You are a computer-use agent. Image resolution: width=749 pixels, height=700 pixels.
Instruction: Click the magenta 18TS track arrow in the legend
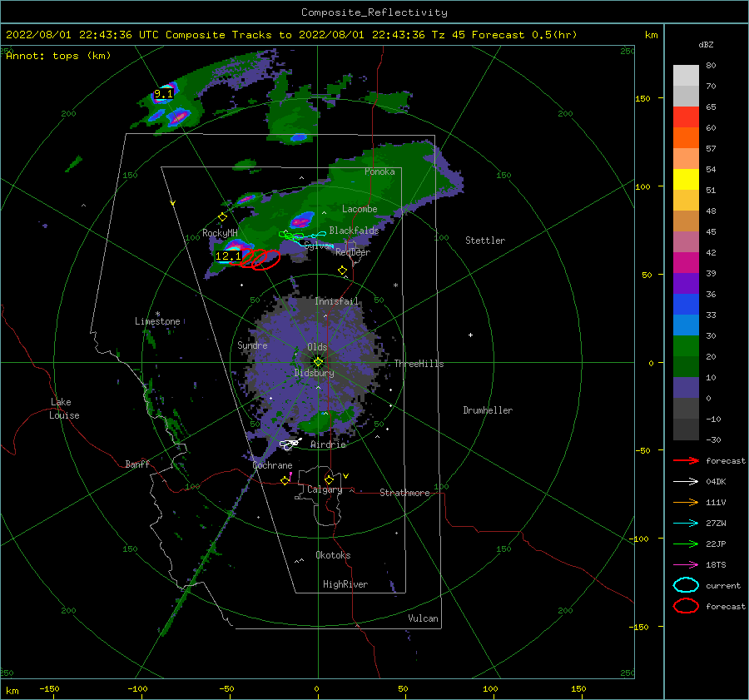pos(686,565)
